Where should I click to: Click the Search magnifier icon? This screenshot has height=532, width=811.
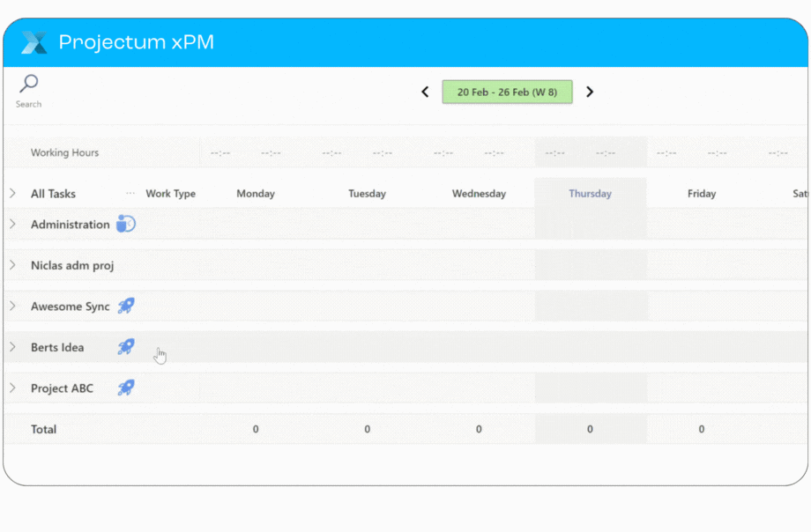point(29,85)
